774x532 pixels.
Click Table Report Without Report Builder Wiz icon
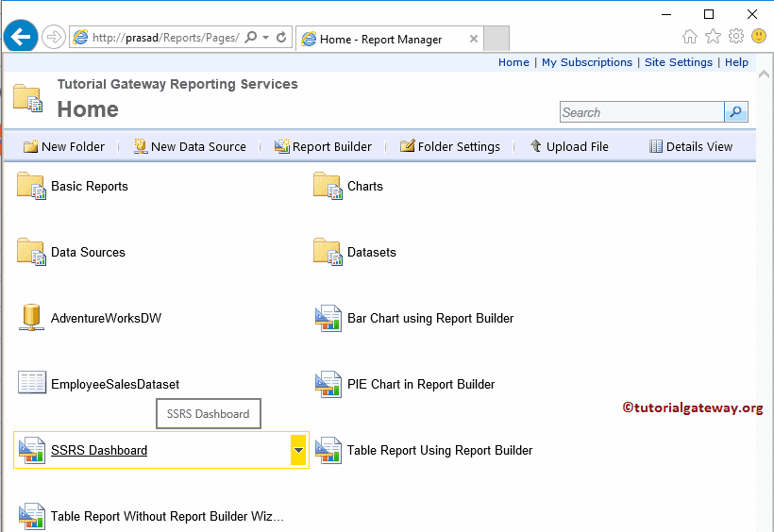(x=32, y=516)
